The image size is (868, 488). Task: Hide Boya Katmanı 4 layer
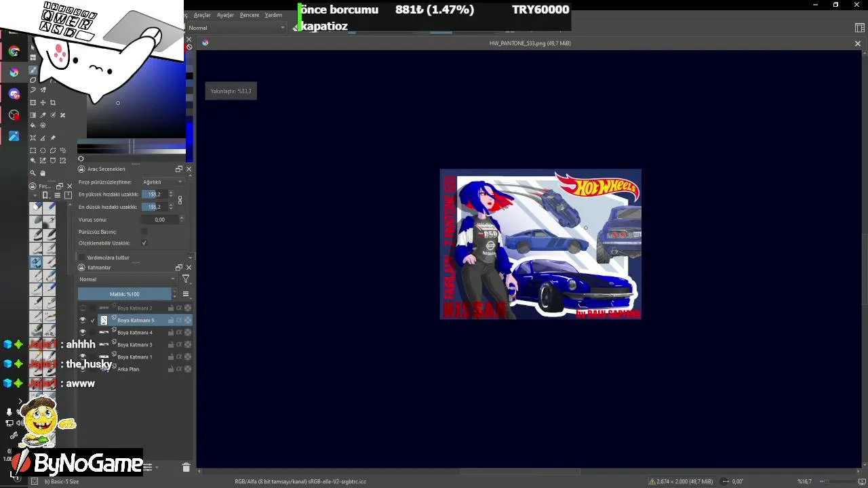tap(83, 332)
